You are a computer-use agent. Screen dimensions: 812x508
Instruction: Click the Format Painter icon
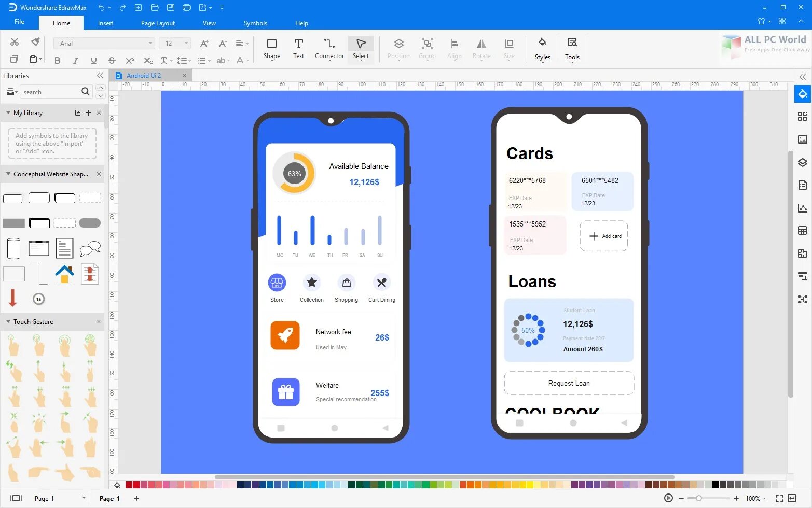pyautogui.click(x=35, y=42)
